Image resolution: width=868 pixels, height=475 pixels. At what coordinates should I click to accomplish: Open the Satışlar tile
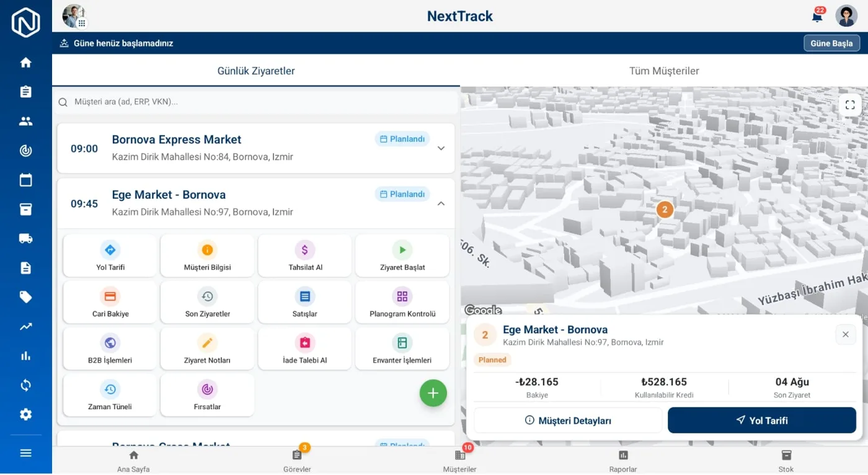tap(305, 302)
